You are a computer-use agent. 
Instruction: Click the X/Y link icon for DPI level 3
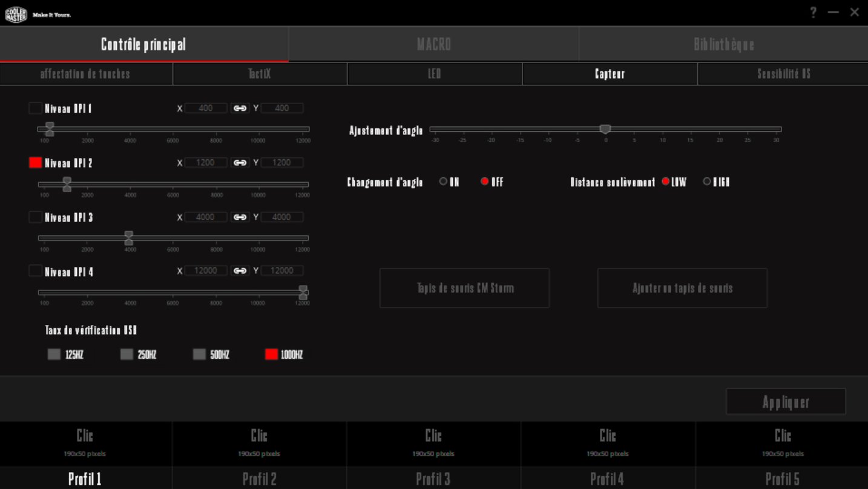tap(240, 217)
